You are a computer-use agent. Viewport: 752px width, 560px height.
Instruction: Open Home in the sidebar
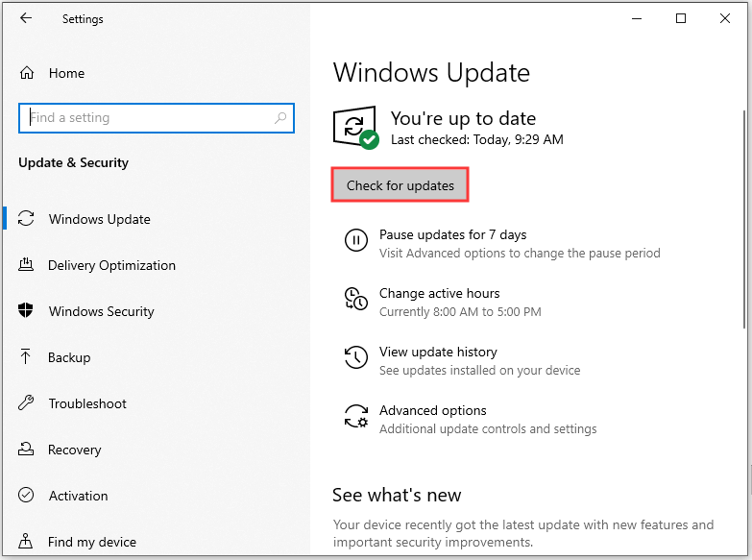66,73
